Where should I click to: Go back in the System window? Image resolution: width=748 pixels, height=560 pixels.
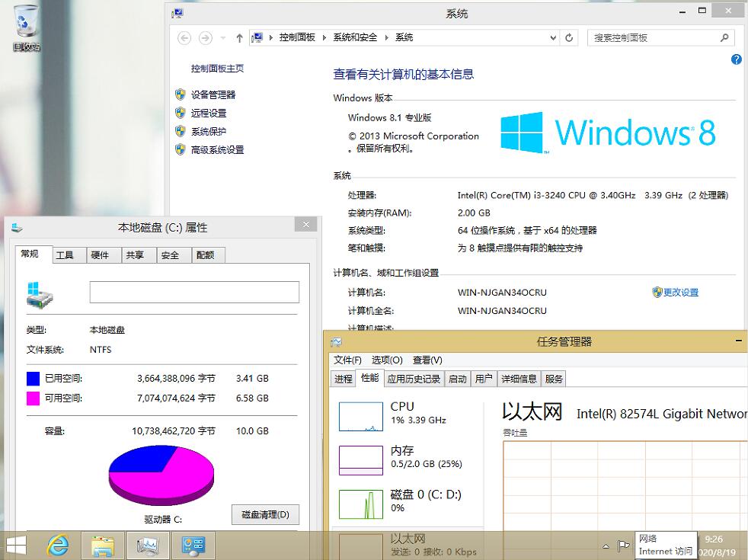point(184,37)
